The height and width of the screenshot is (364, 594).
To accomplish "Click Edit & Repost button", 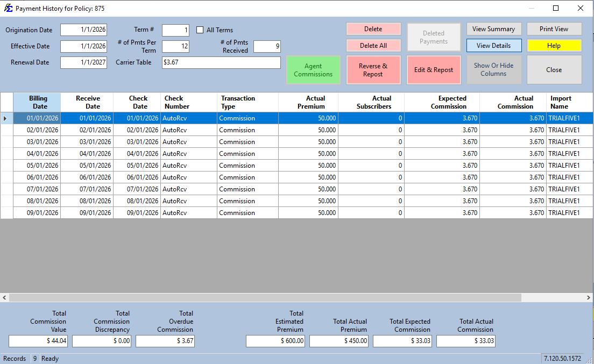I will [x=434, y=70].
